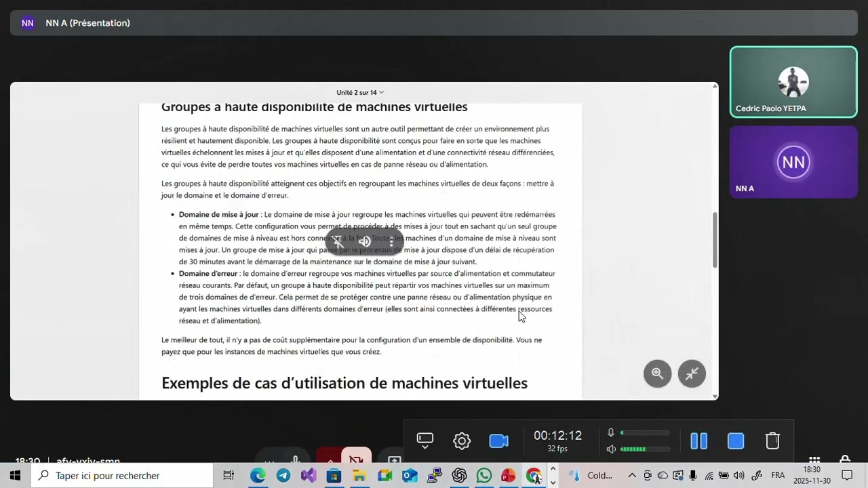Open WhatsApp from taskbar
This screenshot has height=488, width=868.
[484, 476]
